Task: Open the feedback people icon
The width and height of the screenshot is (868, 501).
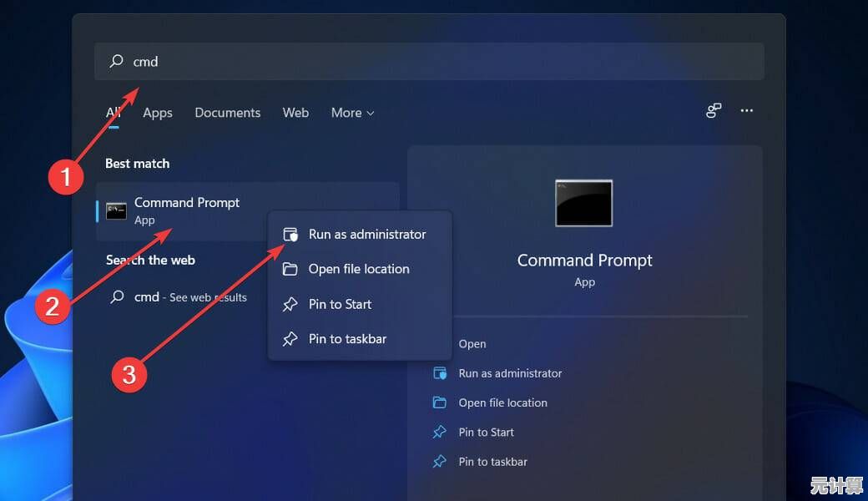Action: tap(714, 111)
